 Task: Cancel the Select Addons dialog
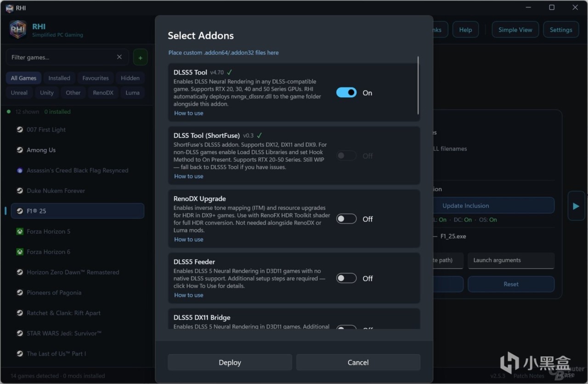(358, 362)
